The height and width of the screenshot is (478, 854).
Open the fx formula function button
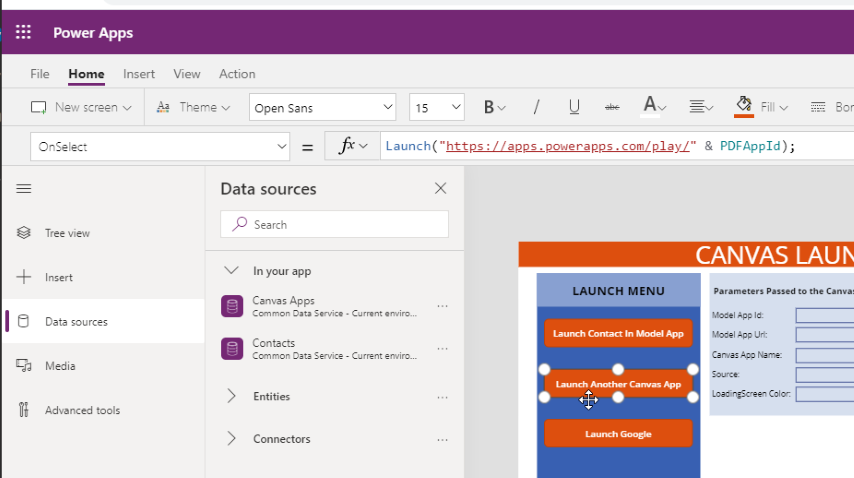(x=352, y=146)
